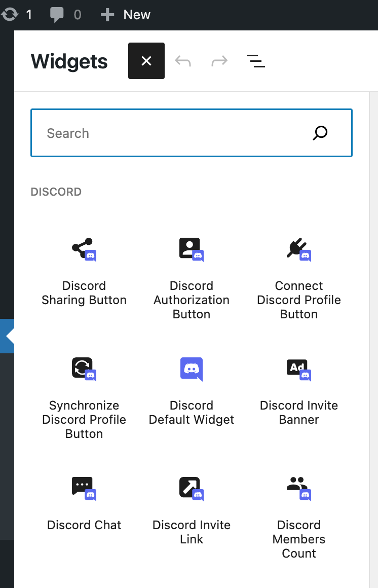
Task: Add the Discord Chat bubble icon
Action: click(x=84, y=488)
